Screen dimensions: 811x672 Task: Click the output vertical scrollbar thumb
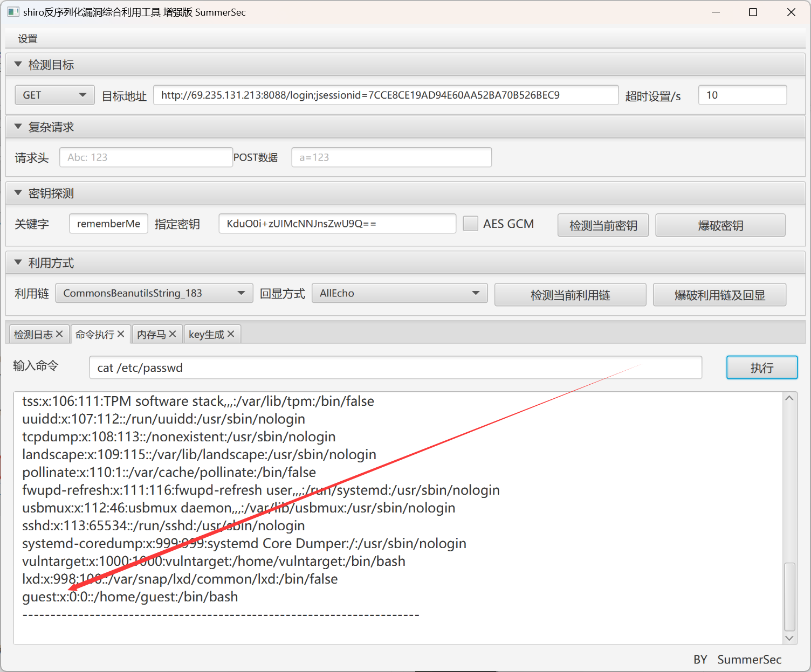(x=789, y=597)
